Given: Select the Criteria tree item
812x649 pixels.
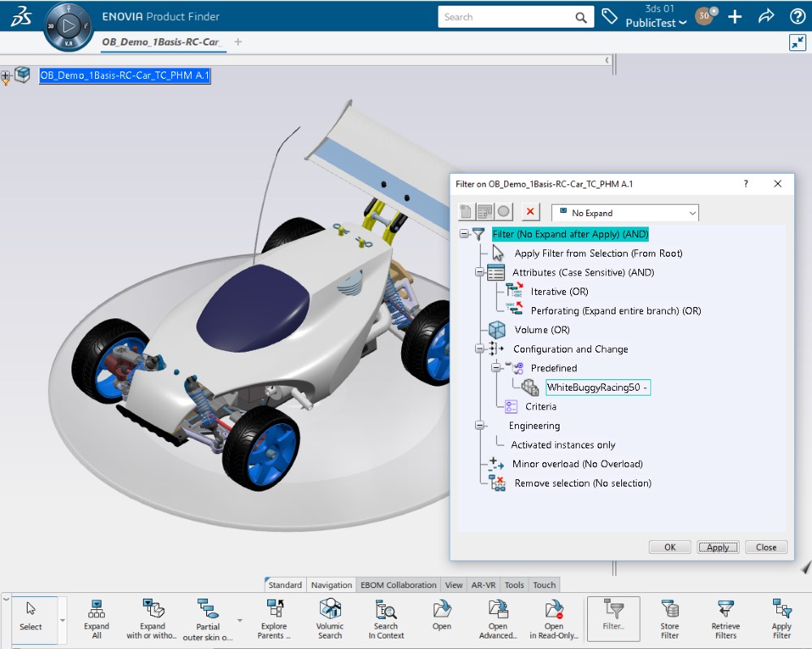Looking at the screenshot, I should (541, 407).
